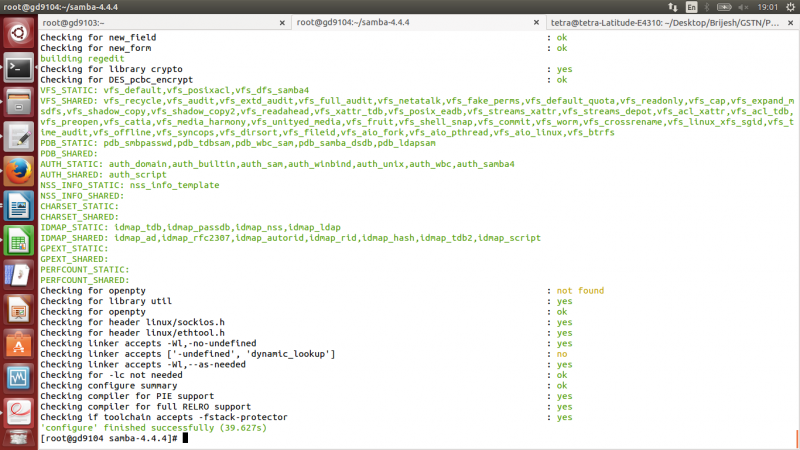The image size is (800, 450).
Task: Click the 'no' dynamic_lookup linker result
Action: pyautogui.click(x=562, y=354)
